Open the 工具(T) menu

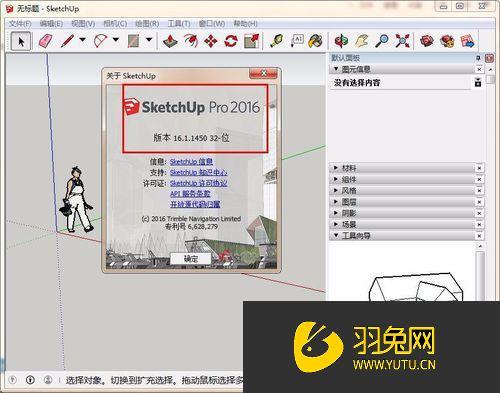pyautogui.click(x=179, y=24)
